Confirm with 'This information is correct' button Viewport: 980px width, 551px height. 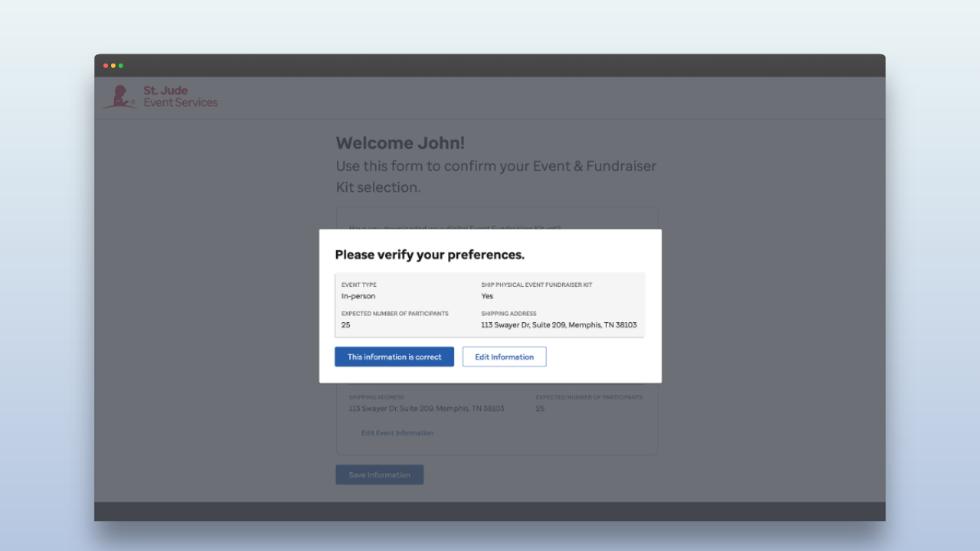(394, 357)
